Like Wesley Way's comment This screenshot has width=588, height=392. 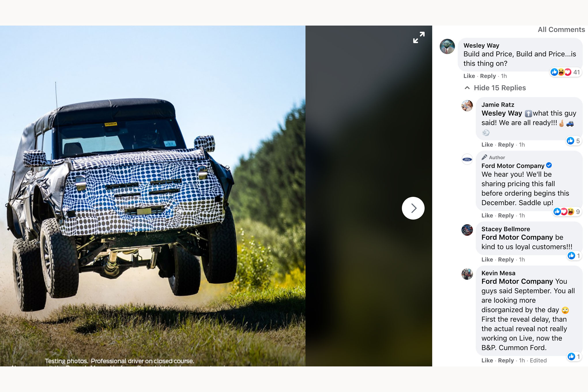(469, 76)
